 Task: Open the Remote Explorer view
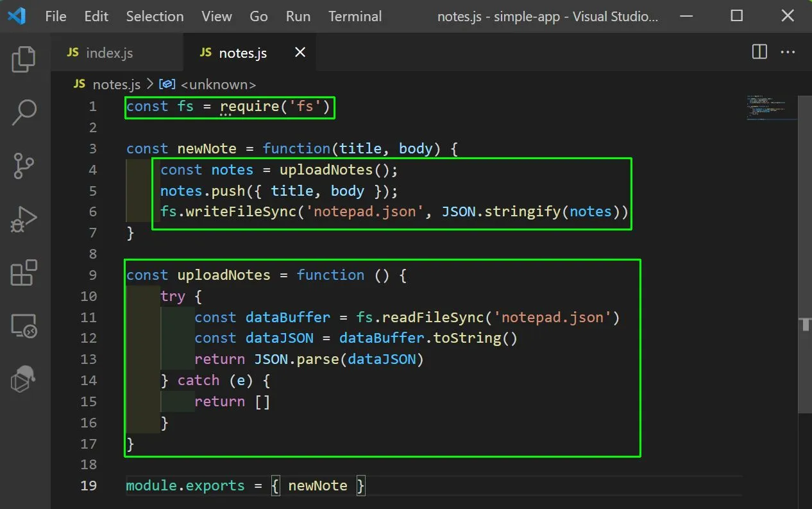pos(24,326)
